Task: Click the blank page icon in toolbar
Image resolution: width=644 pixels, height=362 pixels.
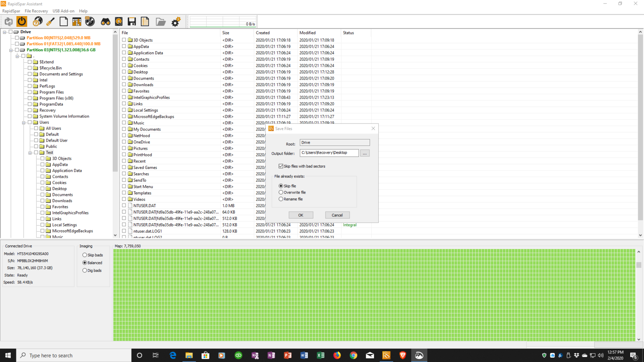Action: (64, 22)
